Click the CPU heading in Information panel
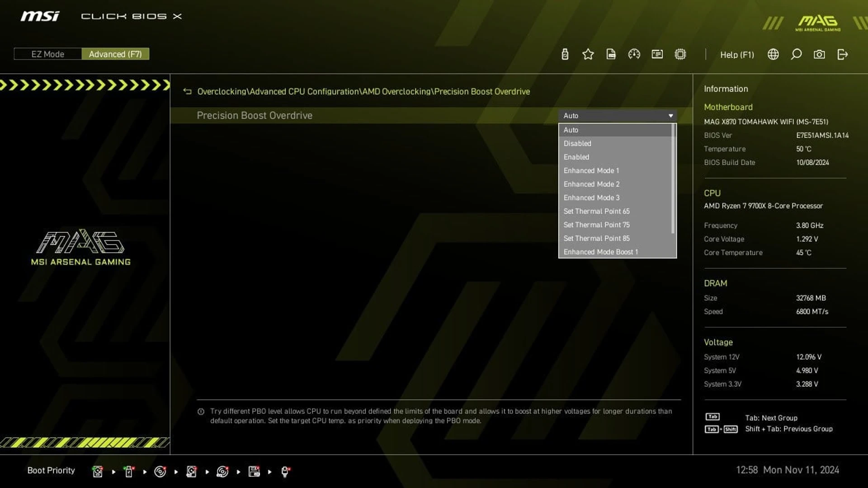 (712, 193)
